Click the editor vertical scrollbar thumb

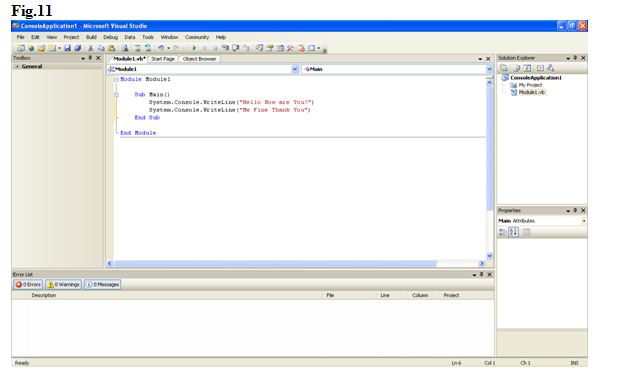pyautogui.click(x=490, y=148)
